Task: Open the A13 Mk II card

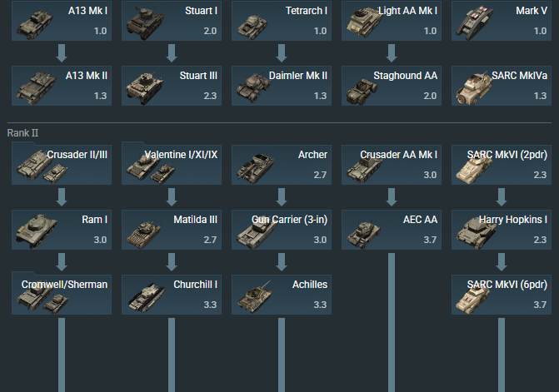Action: point(62,86)
